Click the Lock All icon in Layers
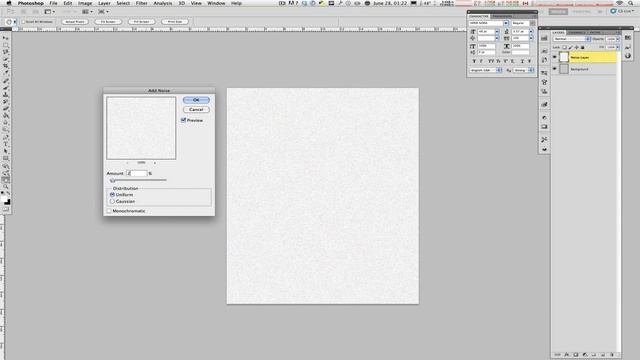 point(582,47)
